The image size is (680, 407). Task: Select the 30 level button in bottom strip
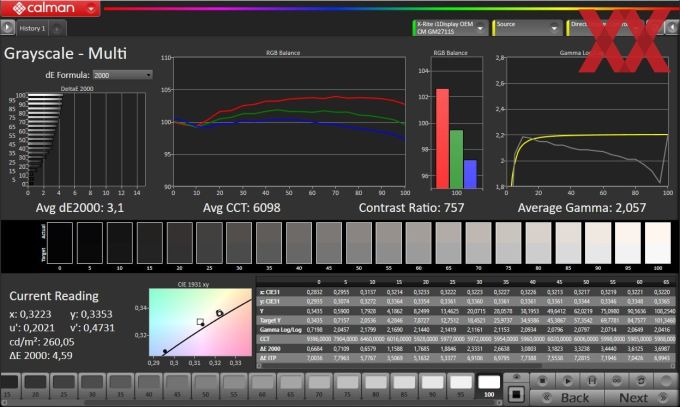(92, 386)
